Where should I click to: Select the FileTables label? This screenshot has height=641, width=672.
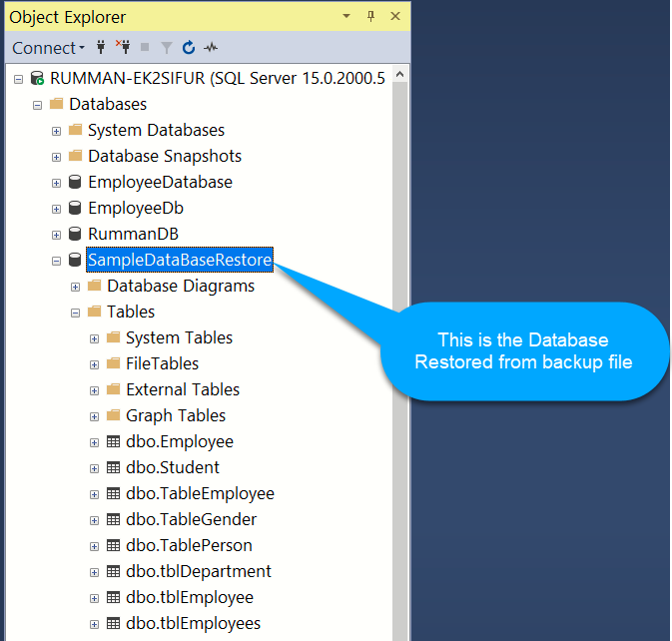click(163, 363)
